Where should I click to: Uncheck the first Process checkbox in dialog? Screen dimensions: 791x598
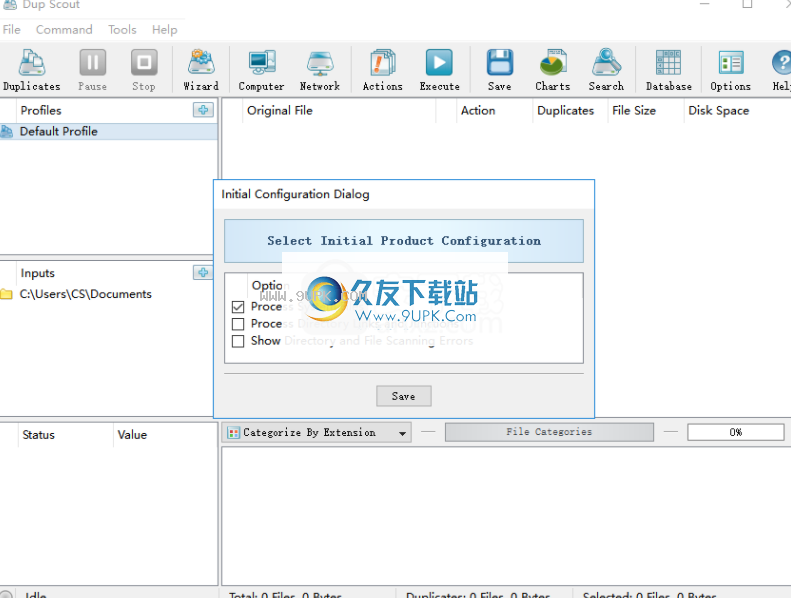pos(238,307)
